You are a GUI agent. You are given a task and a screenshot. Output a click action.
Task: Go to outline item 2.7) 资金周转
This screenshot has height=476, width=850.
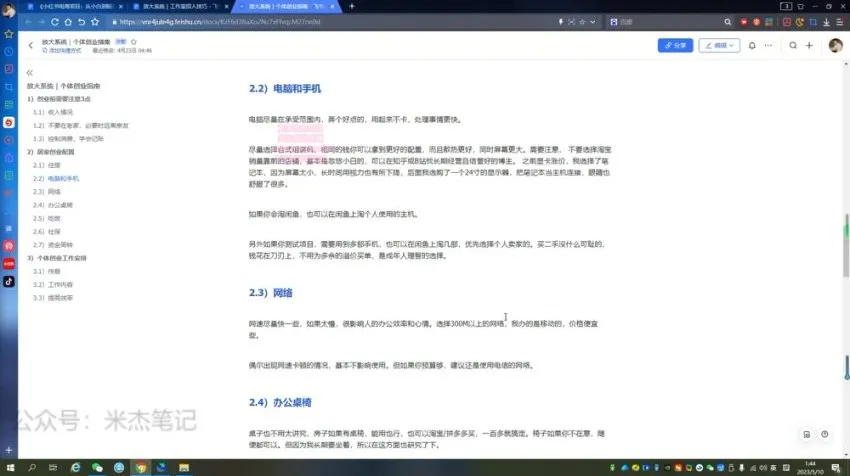point(53,245)
